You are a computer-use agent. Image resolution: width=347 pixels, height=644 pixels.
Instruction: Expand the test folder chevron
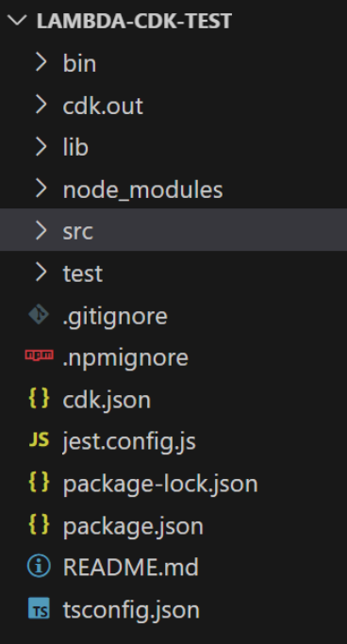(41, 272)
